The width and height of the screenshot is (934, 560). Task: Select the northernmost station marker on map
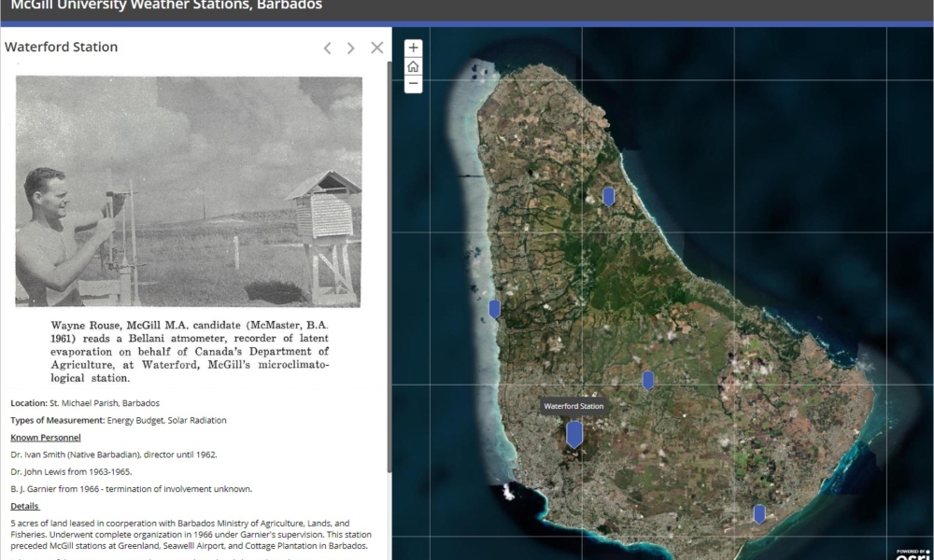608,196
